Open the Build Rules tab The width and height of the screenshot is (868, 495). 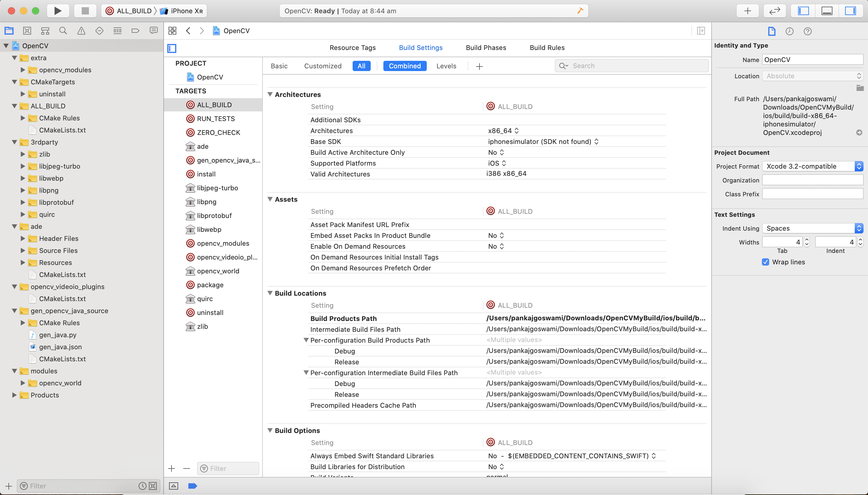pos(547,48)
